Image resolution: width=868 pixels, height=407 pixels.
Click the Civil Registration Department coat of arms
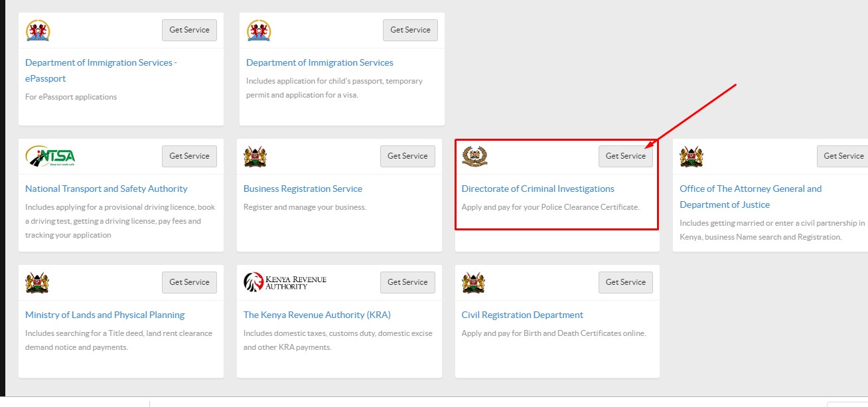coord(474,282)
